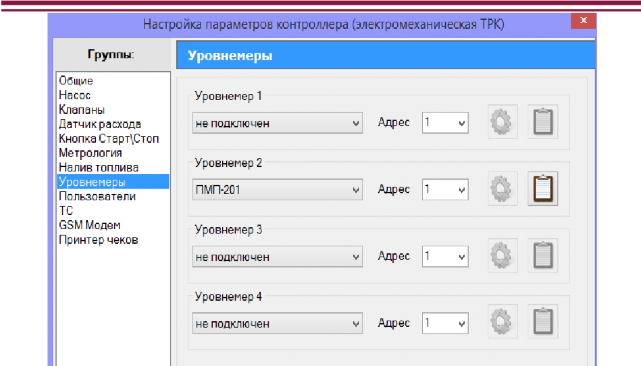Open Пользователи group

tap(113, 196)
